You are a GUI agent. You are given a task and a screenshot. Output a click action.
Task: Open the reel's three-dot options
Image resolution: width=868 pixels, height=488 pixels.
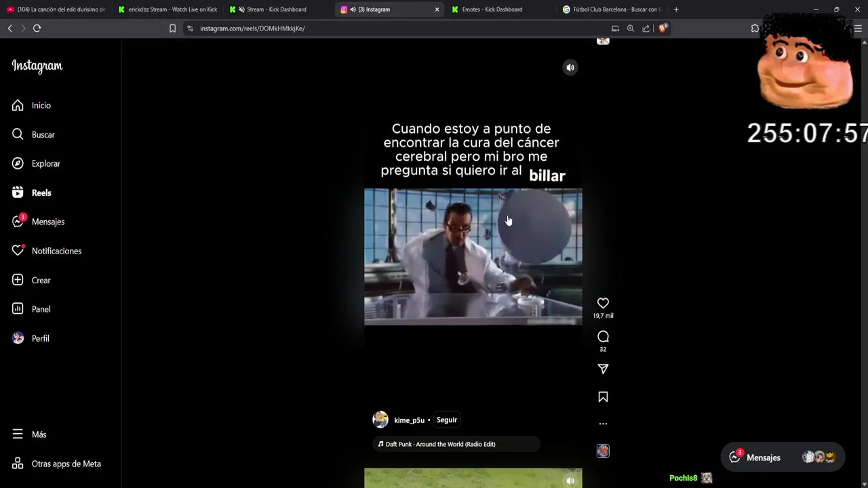pos(603,424)
